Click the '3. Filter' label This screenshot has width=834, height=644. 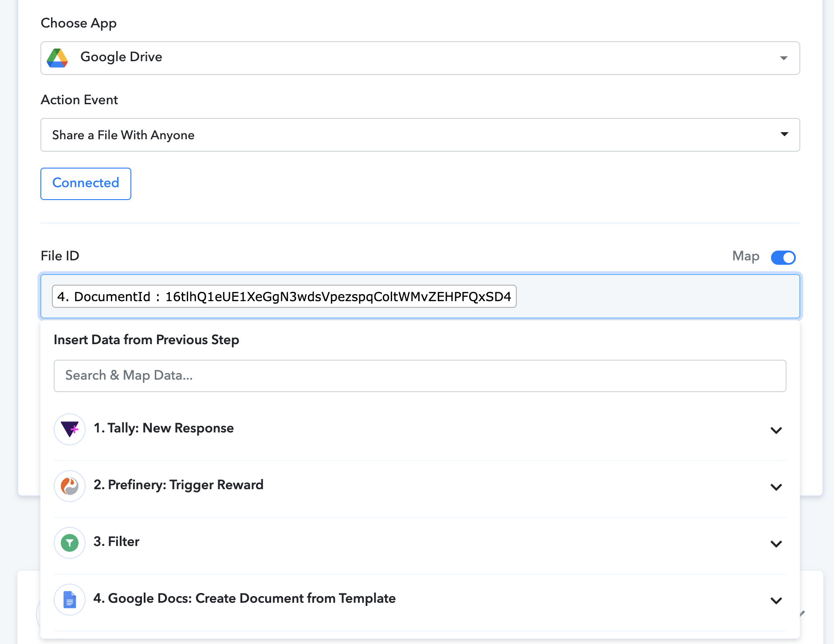coord(116,542)
